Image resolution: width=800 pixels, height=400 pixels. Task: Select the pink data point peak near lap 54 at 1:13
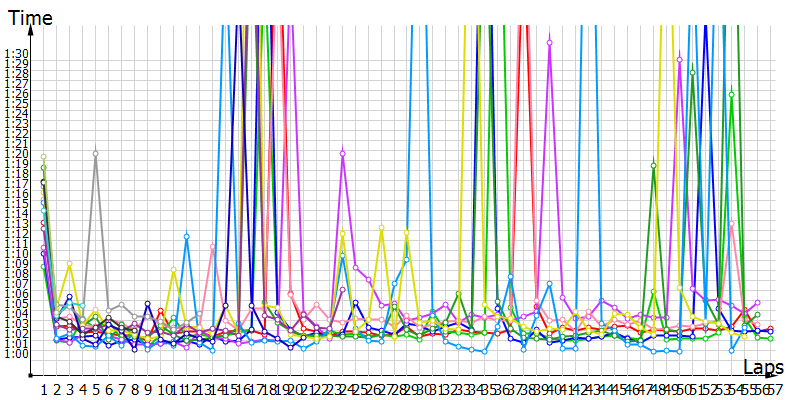(x=732, y=224)
